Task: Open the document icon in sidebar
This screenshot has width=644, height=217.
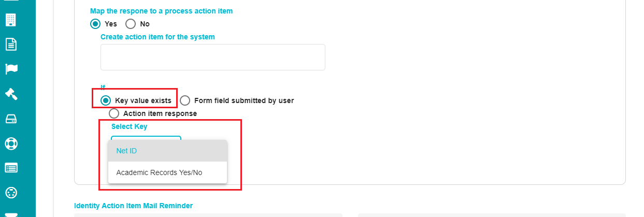Action: pos(11,44)
